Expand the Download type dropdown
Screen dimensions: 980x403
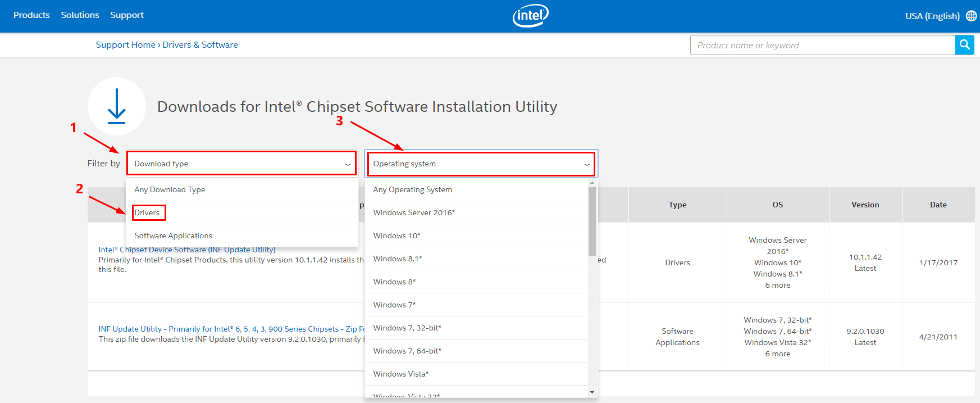[x=241, y=164]
